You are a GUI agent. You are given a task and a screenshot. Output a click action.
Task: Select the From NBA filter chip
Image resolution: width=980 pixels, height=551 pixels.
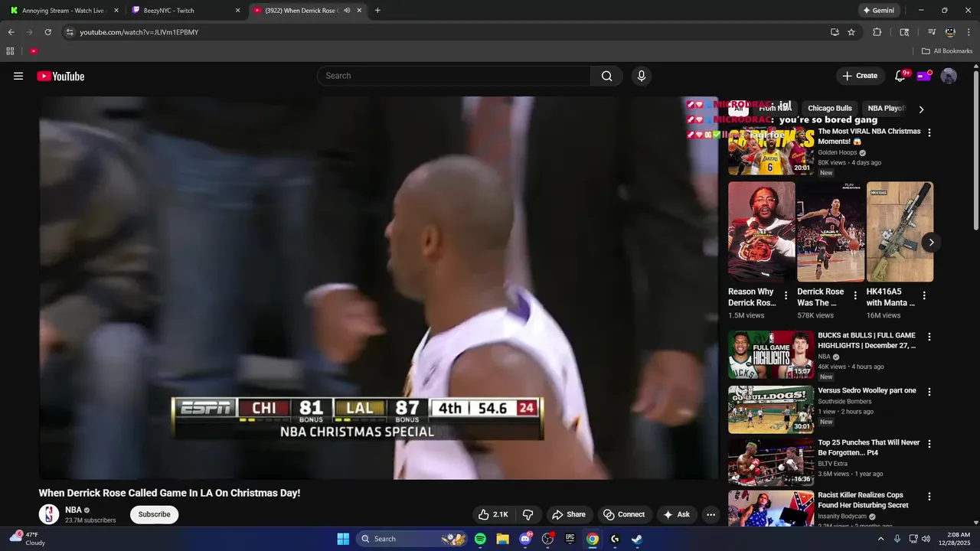coord(775,109)
